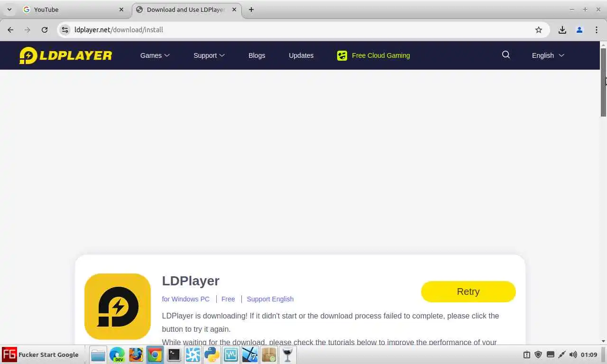
Task: Open the Wine glass taskbar icon
Action: click(x=287, y=355)
